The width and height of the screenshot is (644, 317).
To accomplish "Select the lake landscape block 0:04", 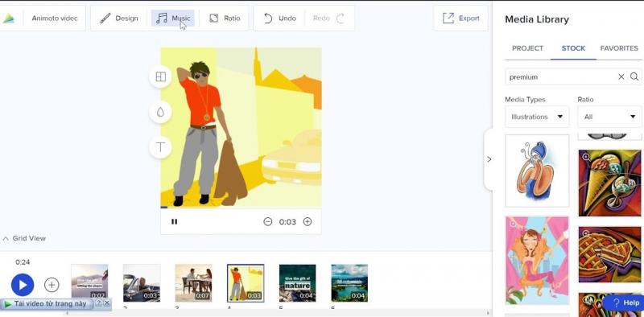I will pos(349,283).
